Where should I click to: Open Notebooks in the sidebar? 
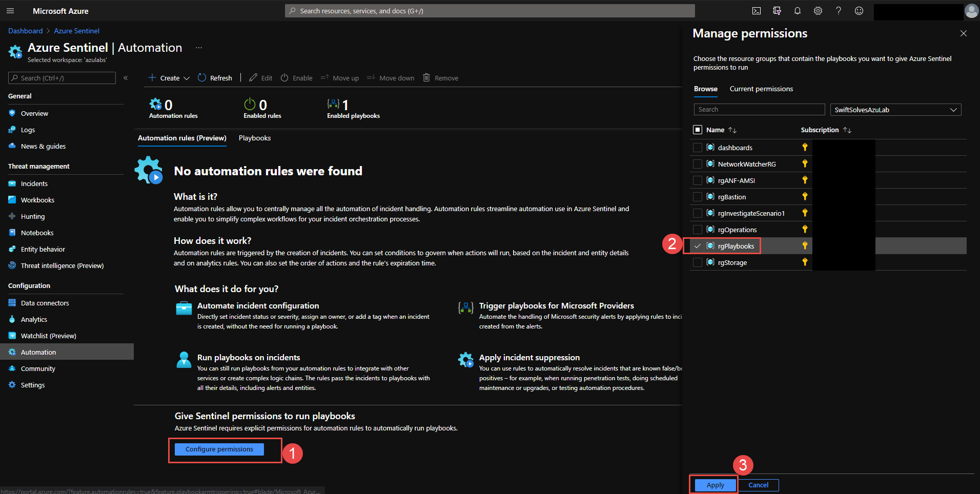click(x=37, y=233)
